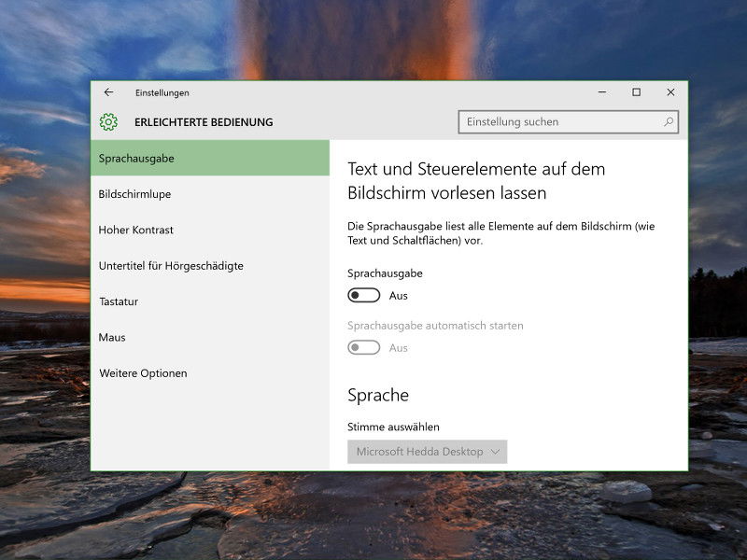
Task: Select Sprachausgabe in the sidebar
Action: (x=210, y=158)
